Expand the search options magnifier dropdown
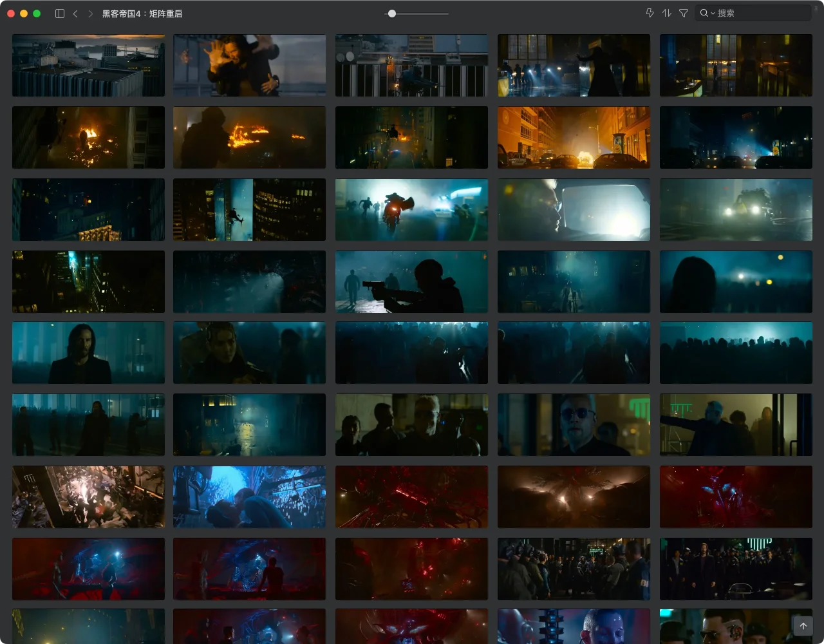This screenshot has height=644, width=824. 707,13
